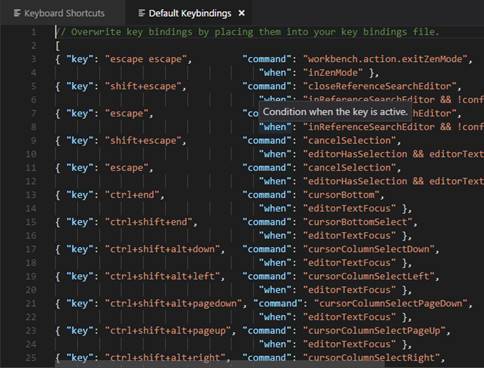Image resolution: width=484 pixels, height=368 pixels.
Task: Click the "cursorColumnSelectPageDown" command string
Action: coord(391,304)
